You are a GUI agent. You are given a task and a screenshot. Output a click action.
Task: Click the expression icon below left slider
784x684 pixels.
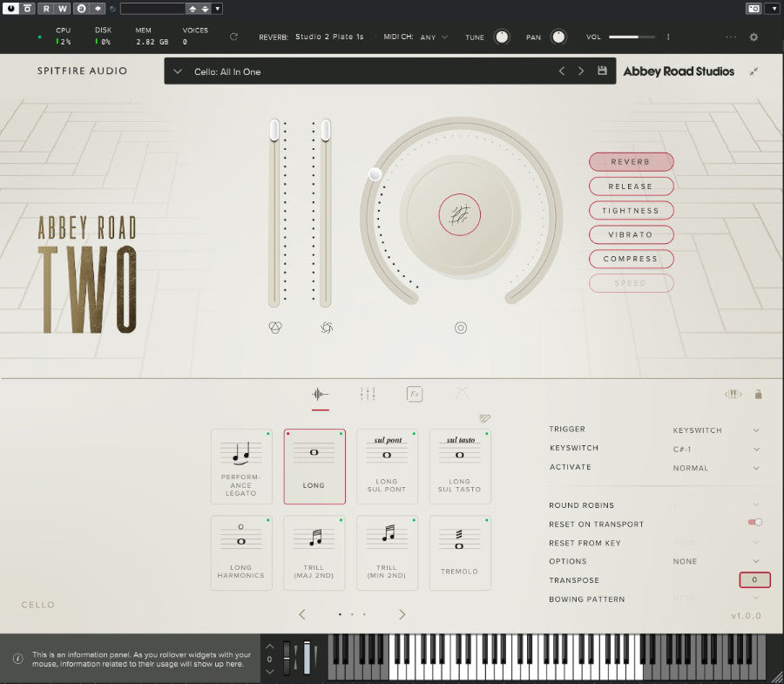(275, 328)
